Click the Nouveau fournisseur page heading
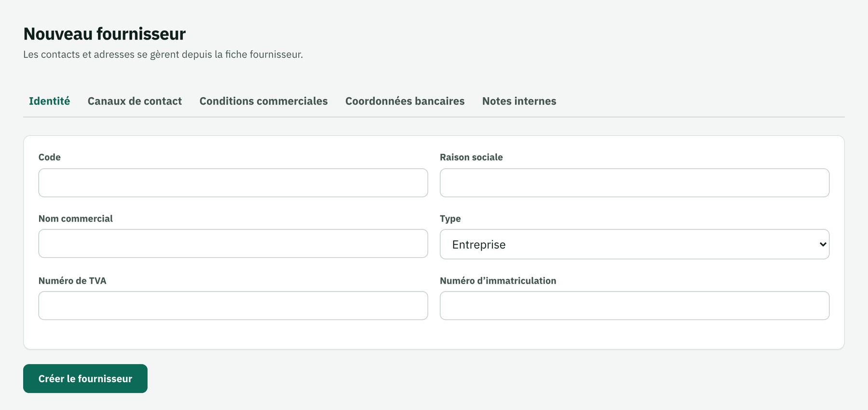 coord(105,34)
